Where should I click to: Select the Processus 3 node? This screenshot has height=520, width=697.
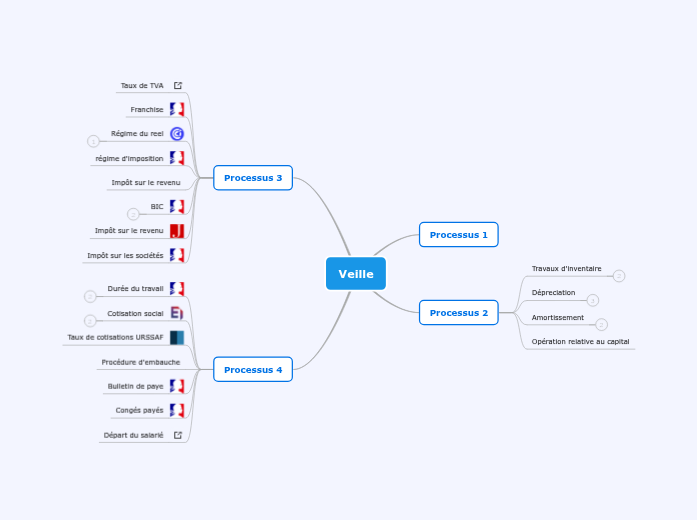click(x=253, y=178)
